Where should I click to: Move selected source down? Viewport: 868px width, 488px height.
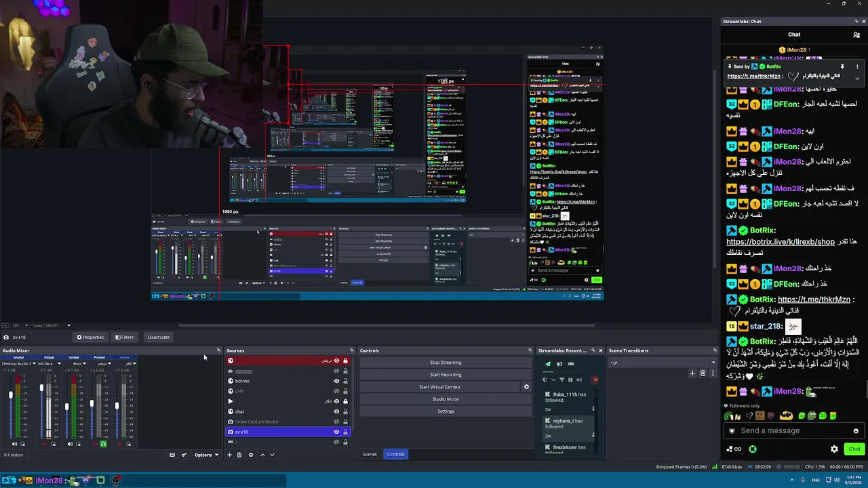(272, 455)
